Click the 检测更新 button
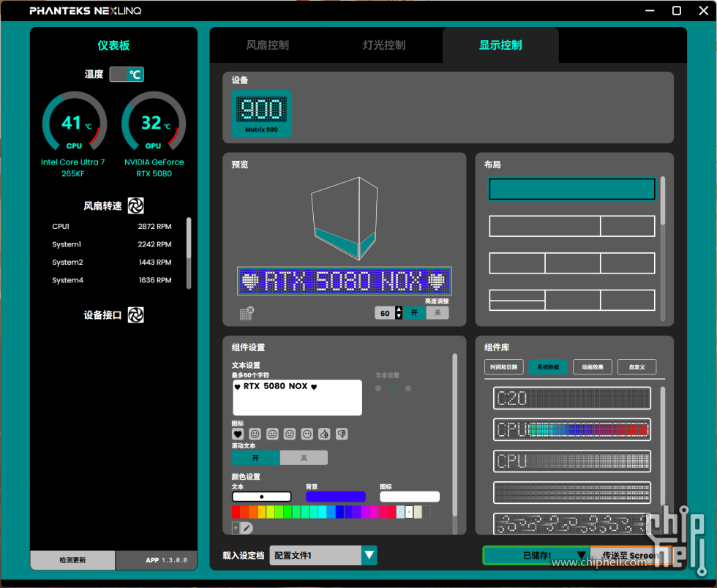Viewport: 717px width, 588px height. tap(72, 560)
